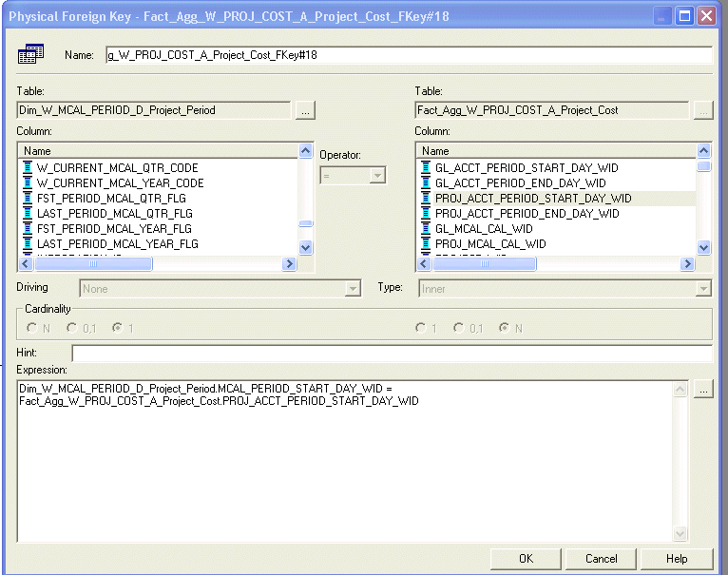728x575 pixels.
Task: Select FST_PERIOD_MCAL_YEAR_FLG column row
Action: 159,229
